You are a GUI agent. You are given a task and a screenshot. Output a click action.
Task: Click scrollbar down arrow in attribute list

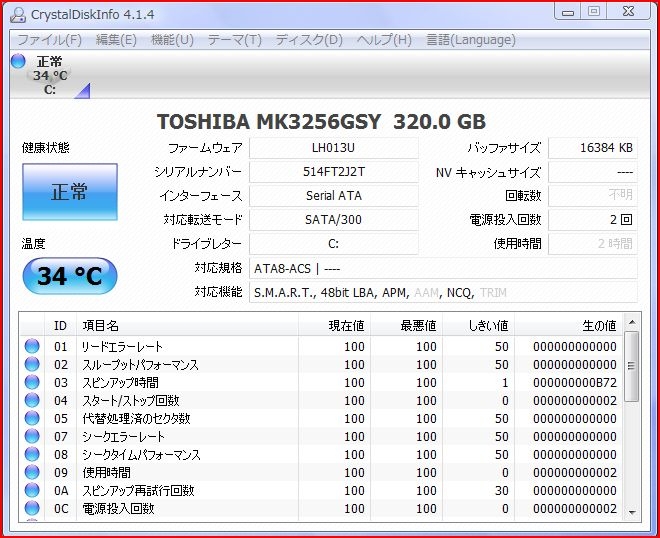[x=631, y=511]
